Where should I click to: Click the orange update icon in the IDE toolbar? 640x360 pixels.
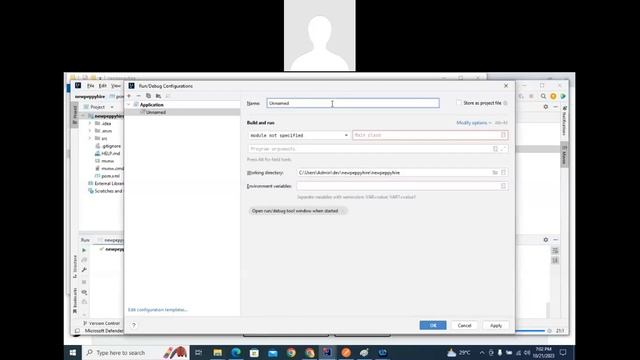coord(553,96)
